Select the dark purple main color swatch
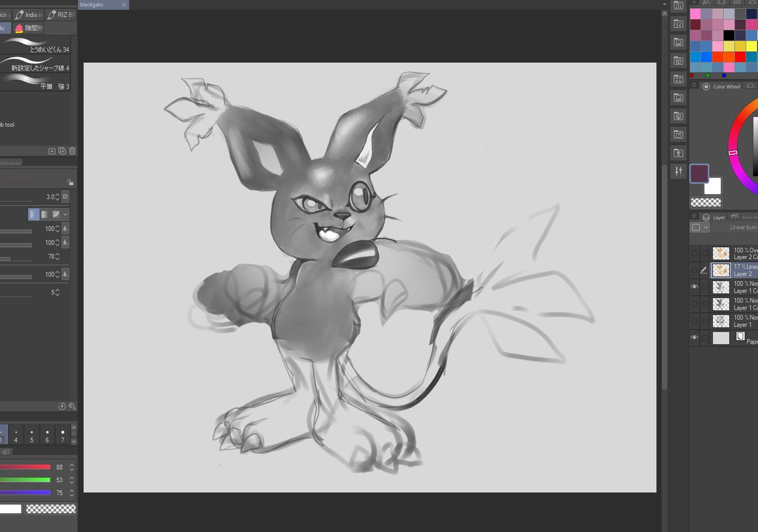Image resolution: width=758 pixels, height=532 pixels. pyautogui.click(x=699, y=173)
